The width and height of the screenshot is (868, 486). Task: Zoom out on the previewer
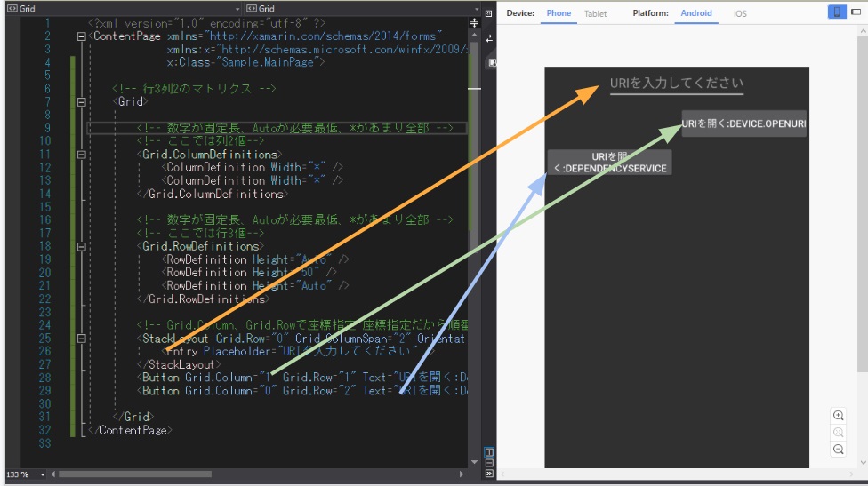click(x=838, y=449)
